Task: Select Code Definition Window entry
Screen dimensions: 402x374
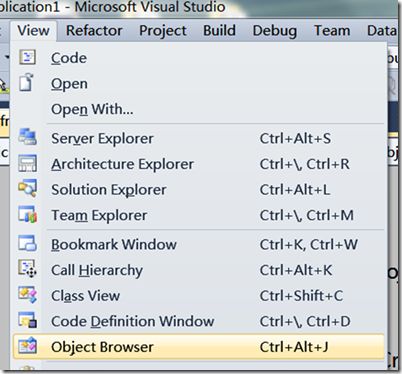Action: (199, 321)
